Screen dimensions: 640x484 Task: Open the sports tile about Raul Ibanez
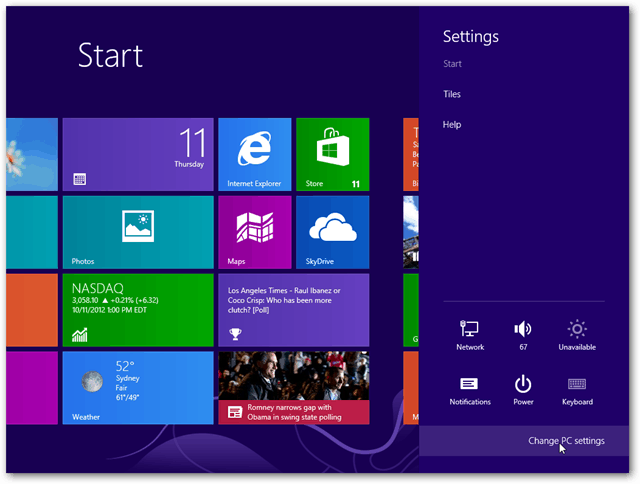[x=294, y=310]
